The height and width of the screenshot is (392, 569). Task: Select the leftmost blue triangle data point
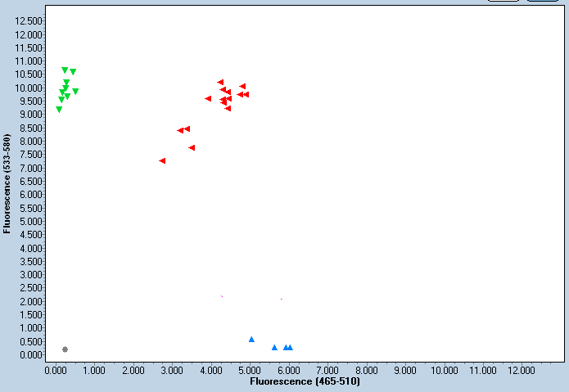pyautogui.click(x=251, y=339)
